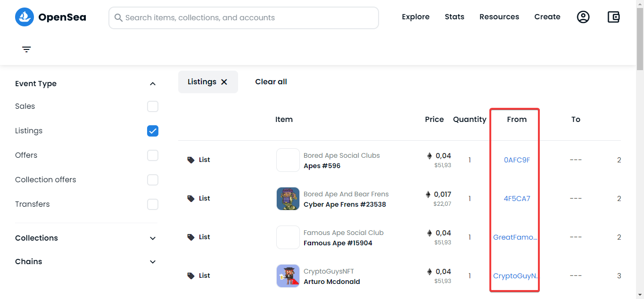
Task: Open the Stats menu
Action: tap(454, 17)
